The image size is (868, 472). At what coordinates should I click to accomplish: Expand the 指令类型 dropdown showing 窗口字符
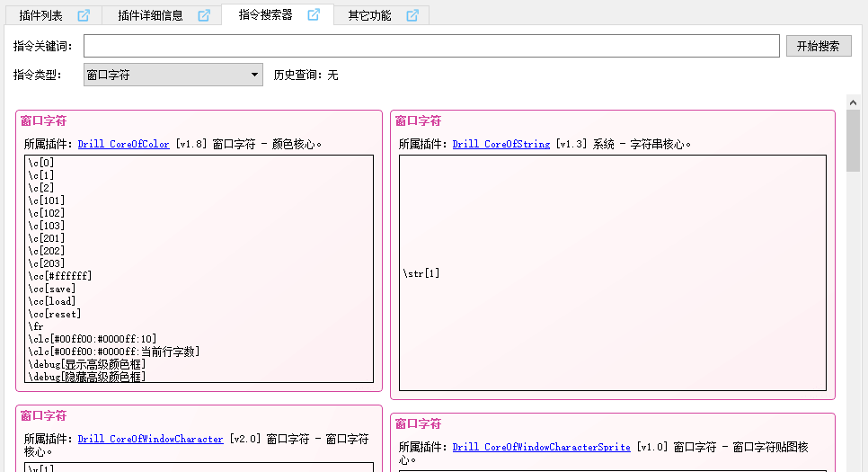click(x=173, y=75)
